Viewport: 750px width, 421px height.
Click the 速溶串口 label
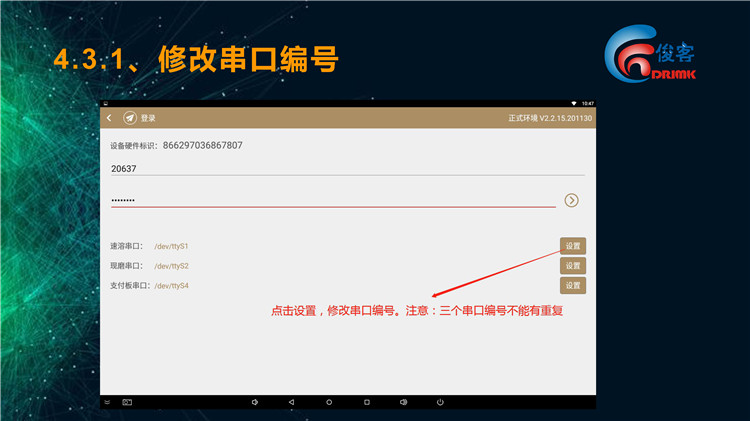coord(126,246)
